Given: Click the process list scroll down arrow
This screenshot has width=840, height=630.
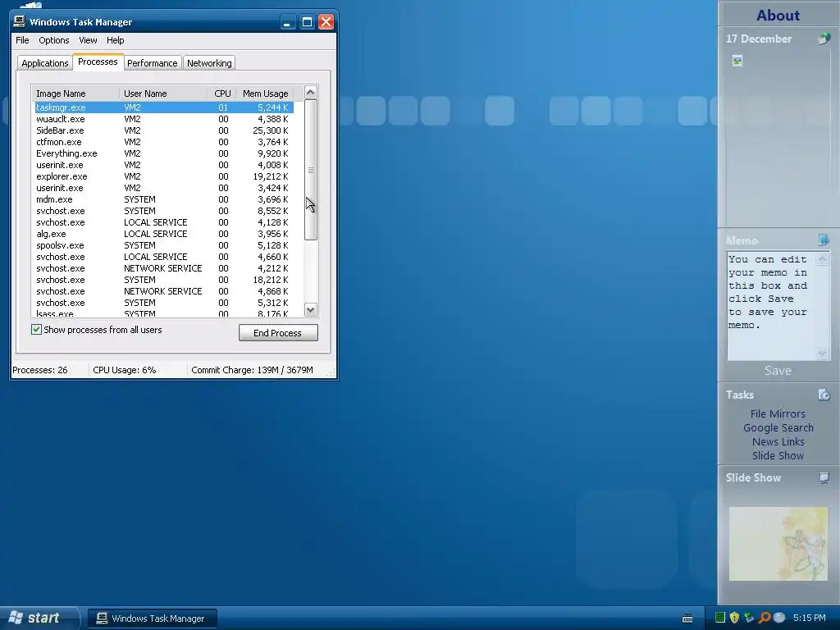Looking at the screenshot, I should [x=311, y=309].
